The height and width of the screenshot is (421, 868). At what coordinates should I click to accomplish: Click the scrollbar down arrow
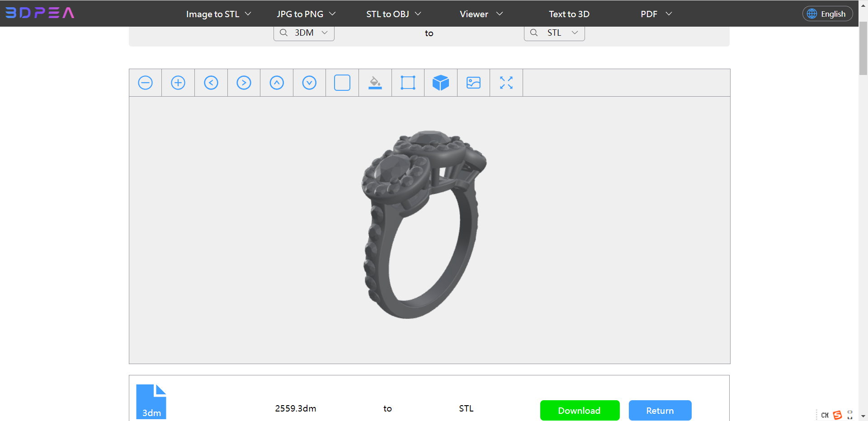(x=863, y=416)
